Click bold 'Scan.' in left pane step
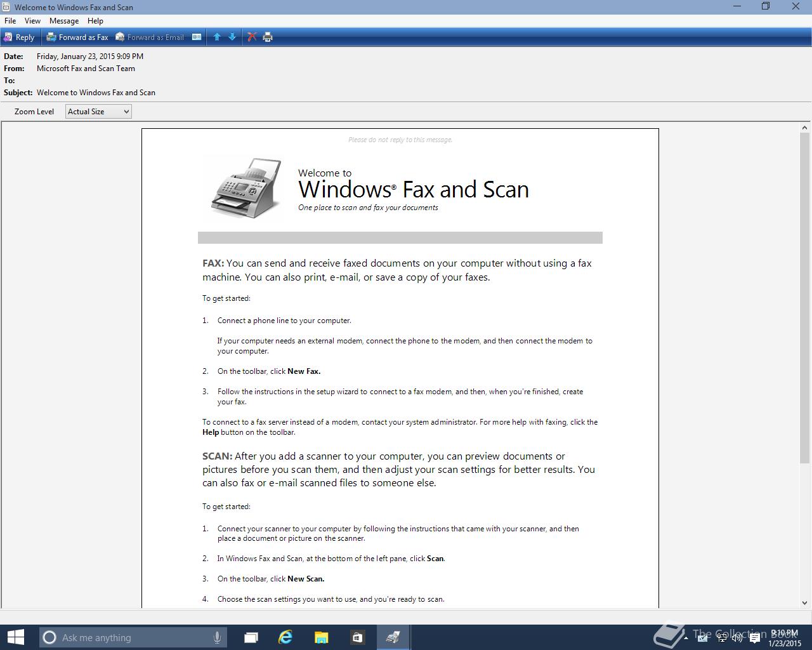 coord(436,559)
